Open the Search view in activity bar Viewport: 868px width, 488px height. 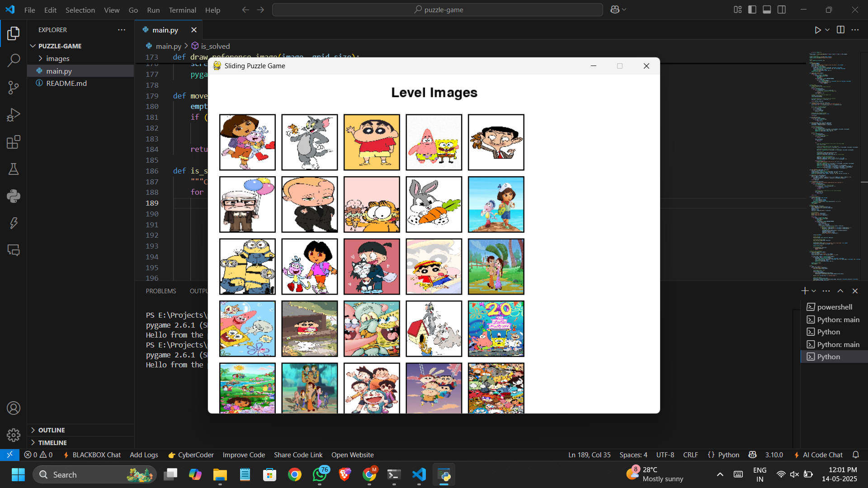coord(14,61)
